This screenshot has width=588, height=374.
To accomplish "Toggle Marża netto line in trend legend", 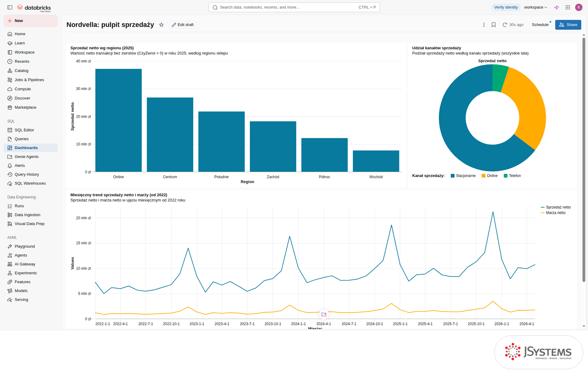I will coord(553,213).
